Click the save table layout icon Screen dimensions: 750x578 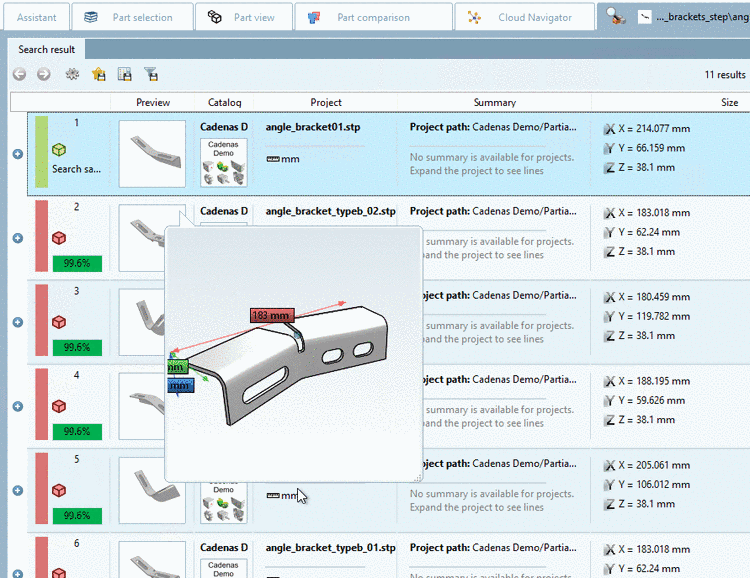125,74
